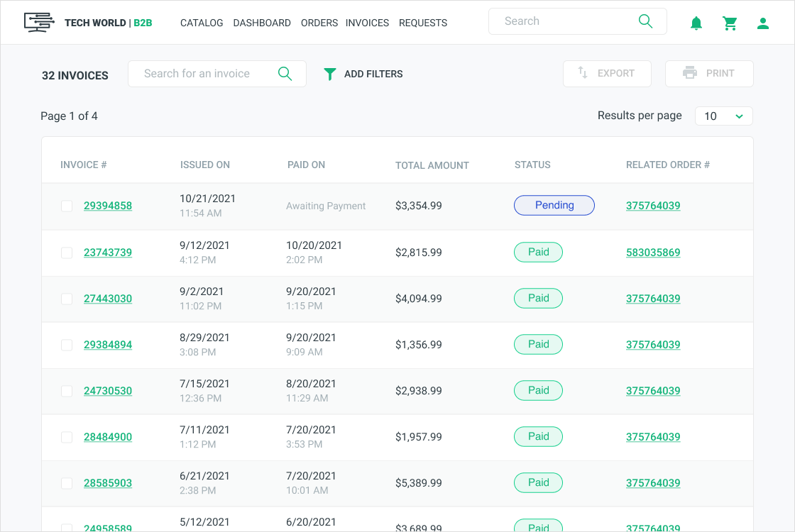Click the invoice search magnifier icon
795x532 pixels.
[x=285, y=74]
